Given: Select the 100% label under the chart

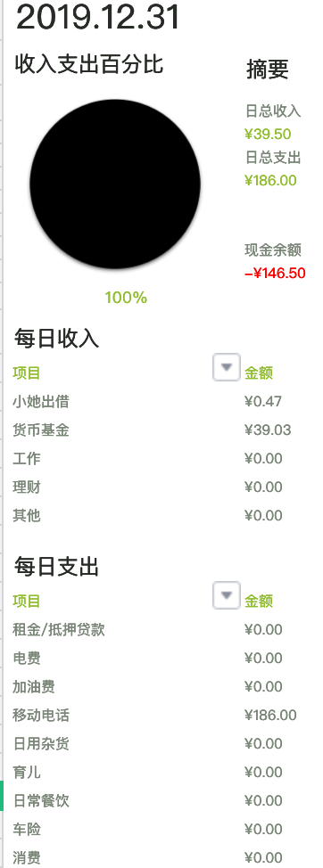Looking at the screenshot, I should pos(127,298).
